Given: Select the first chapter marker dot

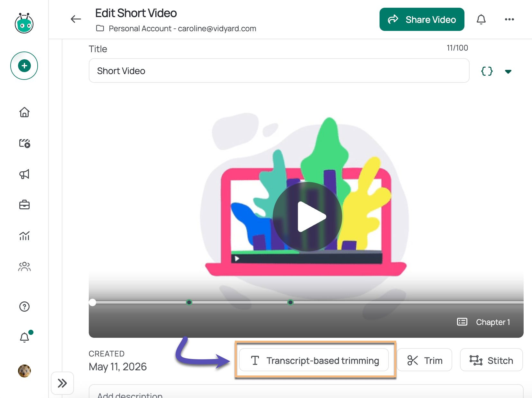Looking at the screenshot, I should pos(189,302).
